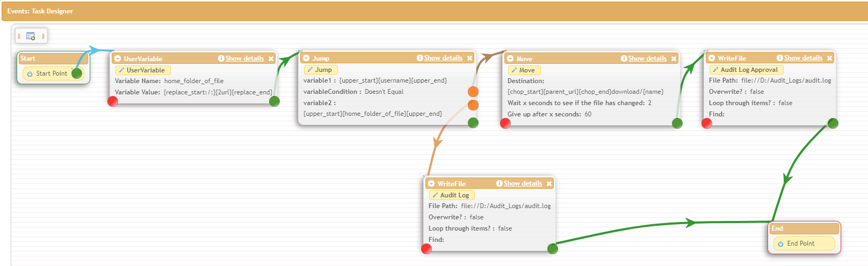
Task: Show details of the Audit Log WriteFile
Action: tap(523, 183)
